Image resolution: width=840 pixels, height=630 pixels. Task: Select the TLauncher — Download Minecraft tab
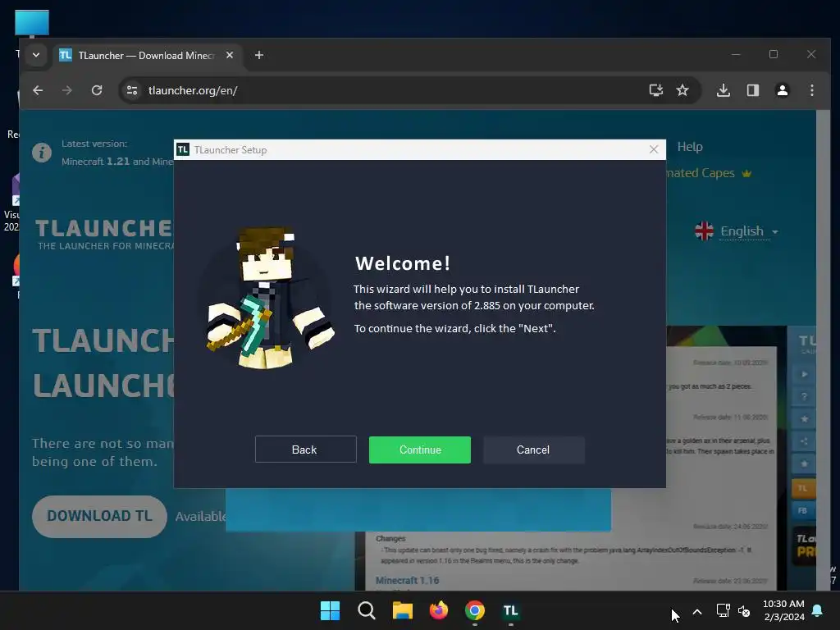tap(148, 55)
